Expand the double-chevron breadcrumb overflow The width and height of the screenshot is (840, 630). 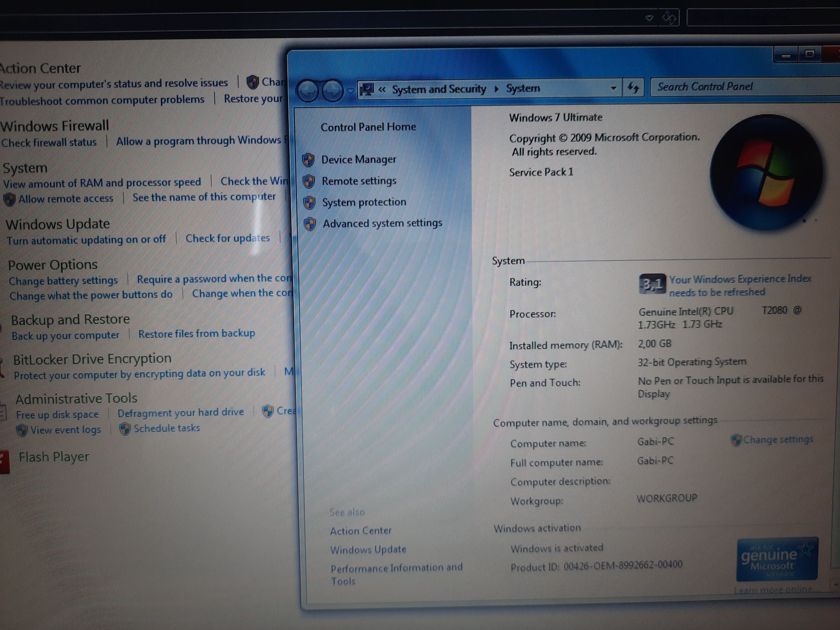(x=382, y=89)
